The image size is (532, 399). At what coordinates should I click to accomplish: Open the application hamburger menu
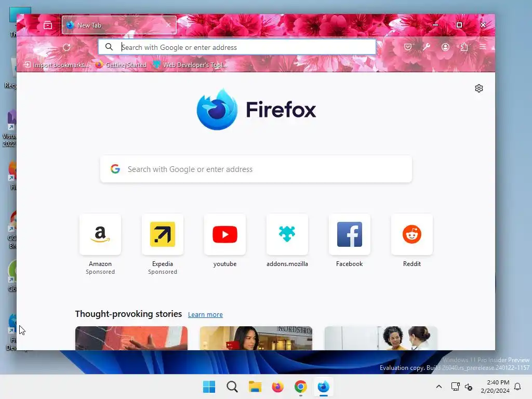tap(483, 47)
